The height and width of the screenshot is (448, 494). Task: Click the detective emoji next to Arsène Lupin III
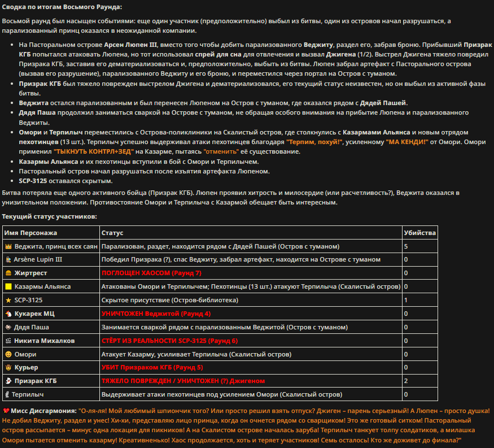pyautogui.click(x=8, y=260)
